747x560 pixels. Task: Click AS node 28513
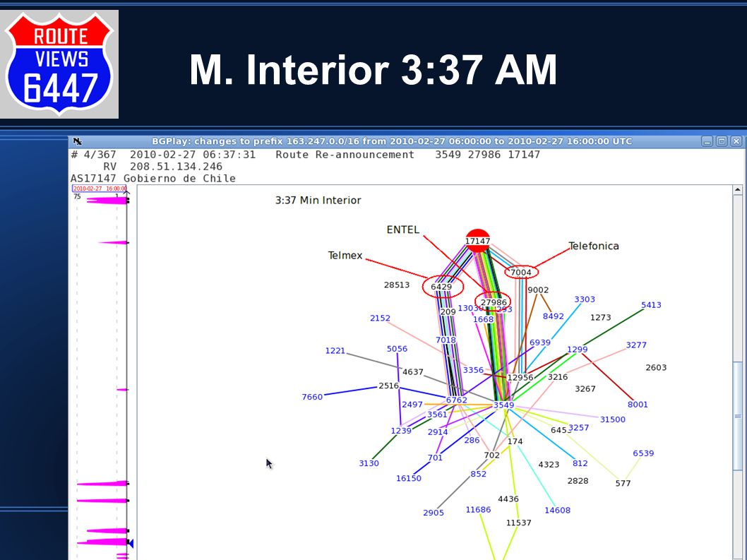(x=397, y=285)
